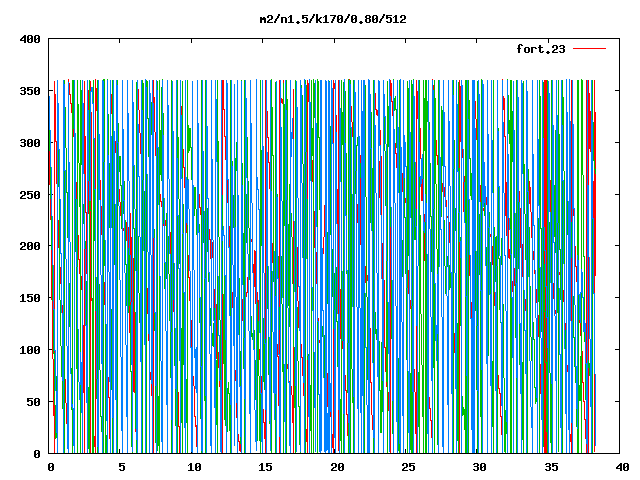Click y-axis label 0
Image resolution: width=640 pixels, height=480 pixels.
(x=37, y=453)
